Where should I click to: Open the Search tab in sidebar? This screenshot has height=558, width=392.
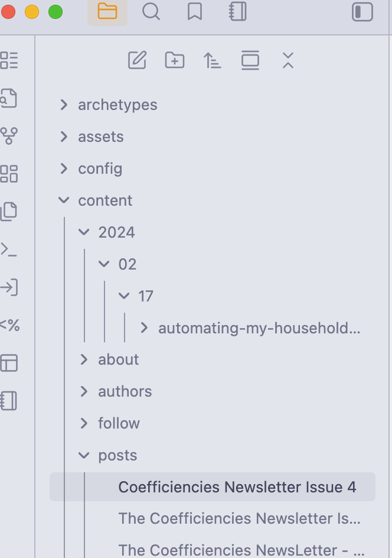151,12
